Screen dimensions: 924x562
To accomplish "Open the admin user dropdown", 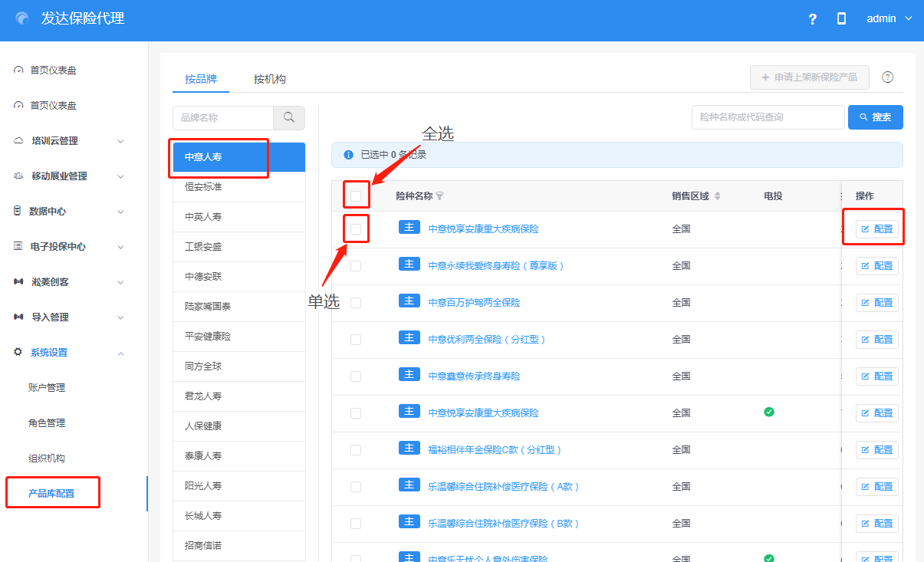I will click(x=889, y=19).
